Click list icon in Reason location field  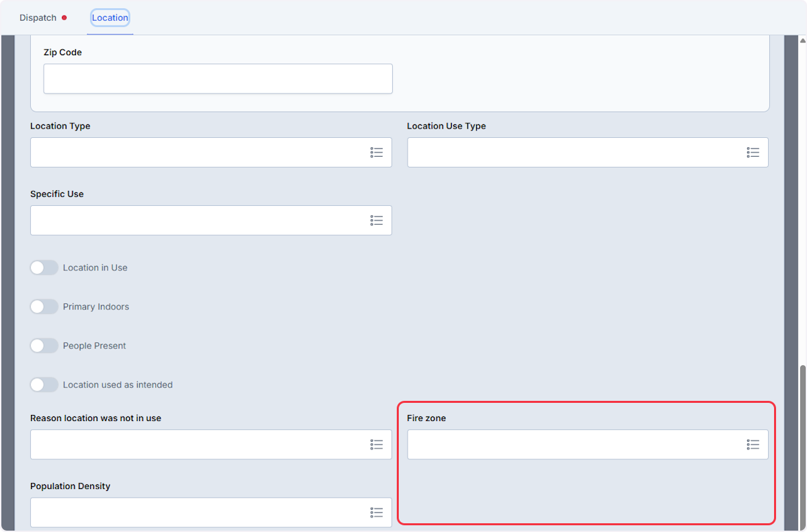click(x=377, y=445)
